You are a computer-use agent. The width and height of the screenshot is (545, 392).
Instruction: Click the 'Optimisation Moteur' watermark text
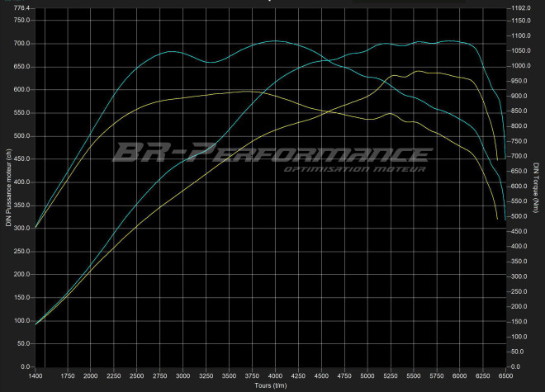[354, 170]
